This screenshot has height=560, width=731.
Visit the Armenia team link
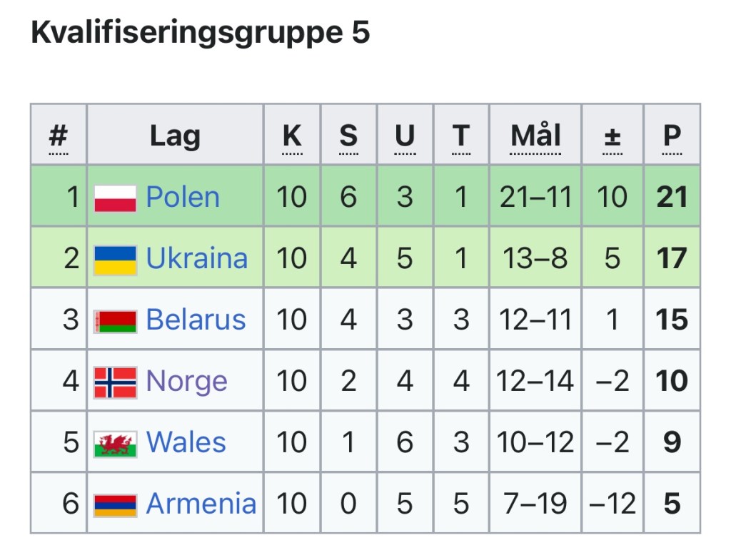tap(201, 504)
